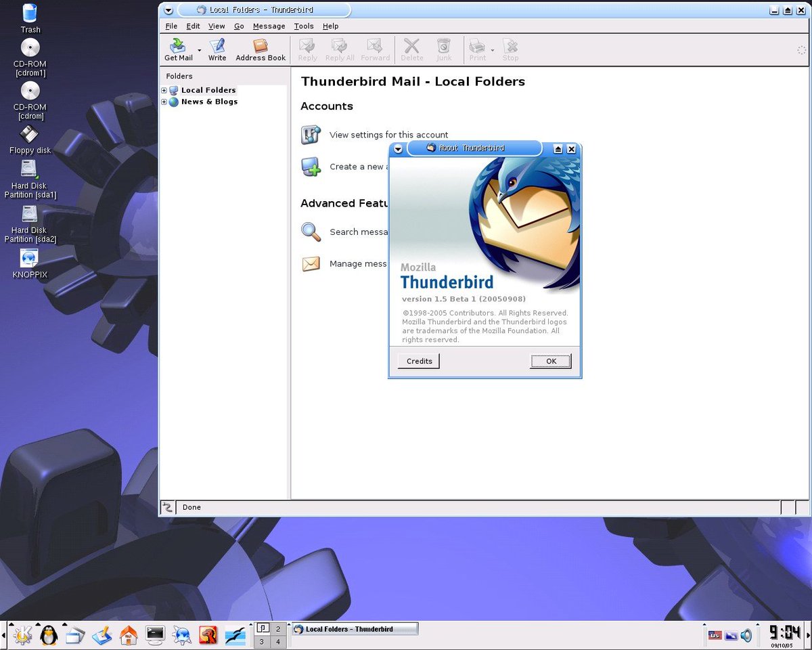Click OK in the About Thunderbird dialog
The width and height of the screenshot is (812, 650).
pos(551,361)
